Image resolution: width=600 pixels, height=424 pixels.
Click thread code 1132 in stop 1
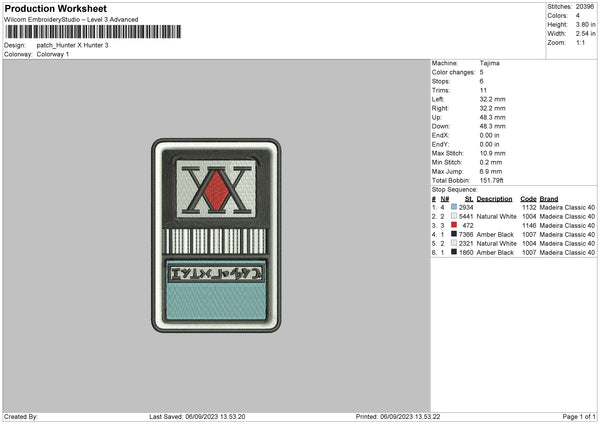(529, 207)
